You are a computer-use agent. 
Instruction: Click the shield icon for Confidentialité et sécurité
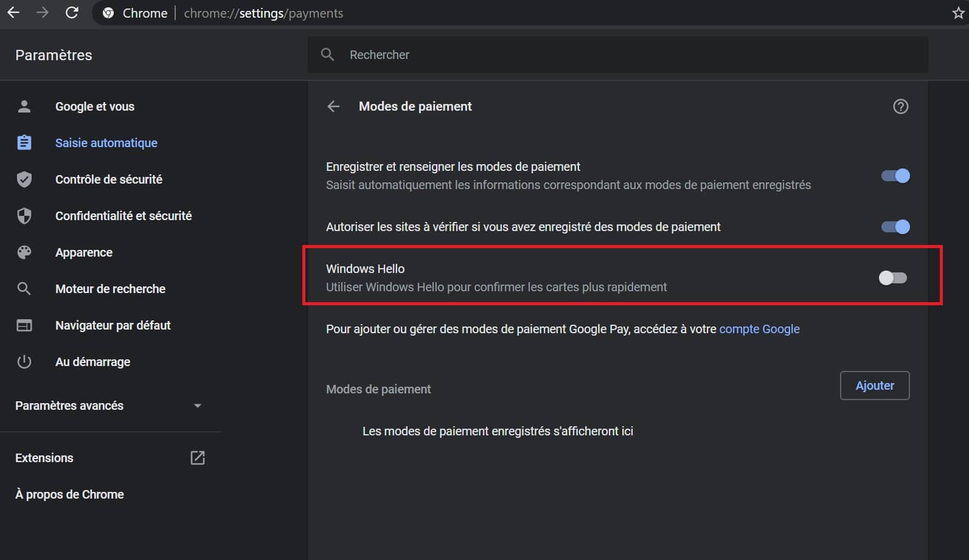[x=24, y=216]
